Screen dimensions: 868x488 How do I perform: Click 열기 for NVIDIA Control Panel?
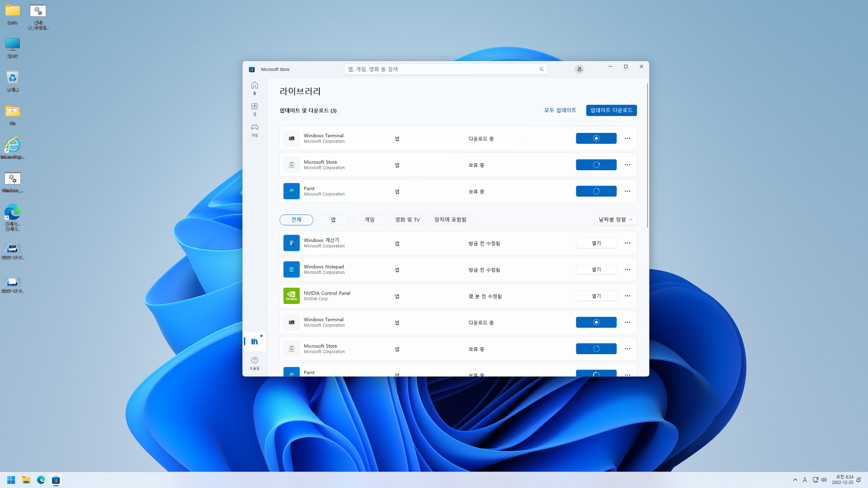click(x=596, y=296)
